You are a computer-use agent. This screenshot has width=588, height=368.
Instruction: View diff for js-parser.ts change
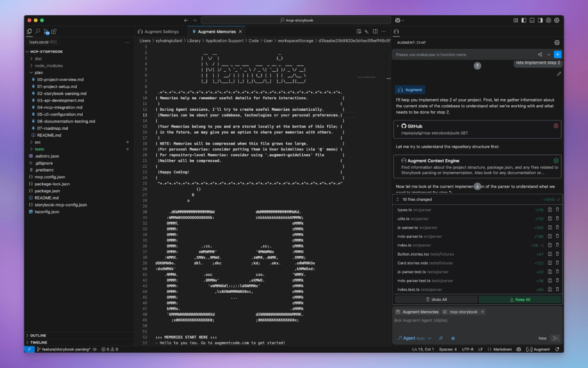(x=550, y=227)
